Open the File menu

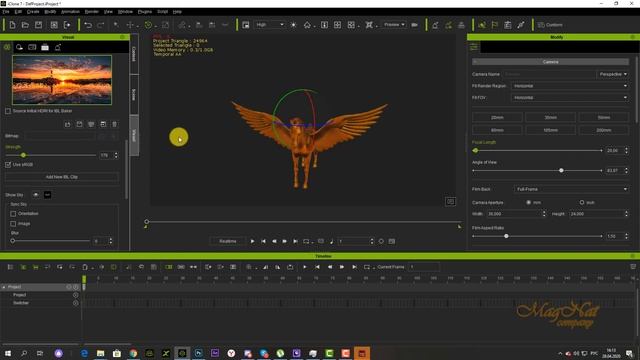point(6,12)
